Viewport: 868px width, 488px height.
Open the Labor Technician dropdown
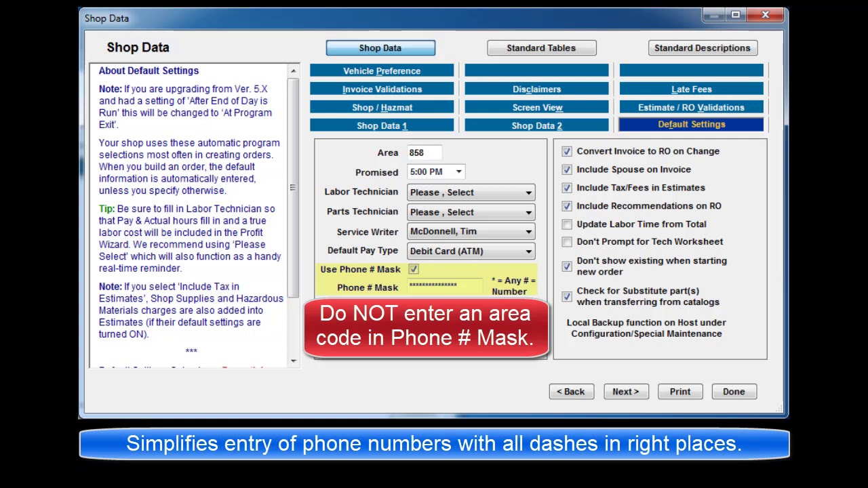coord(528,192)
